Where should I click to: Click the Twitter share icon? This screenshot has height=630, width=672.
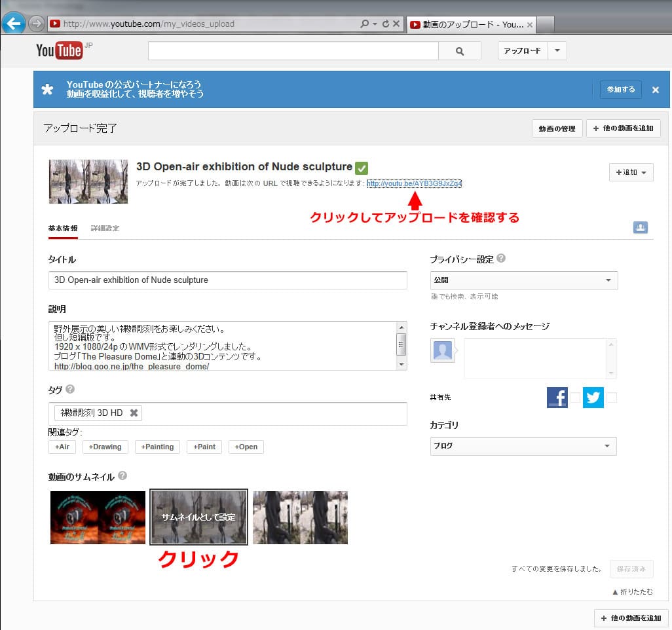point(593,397)
